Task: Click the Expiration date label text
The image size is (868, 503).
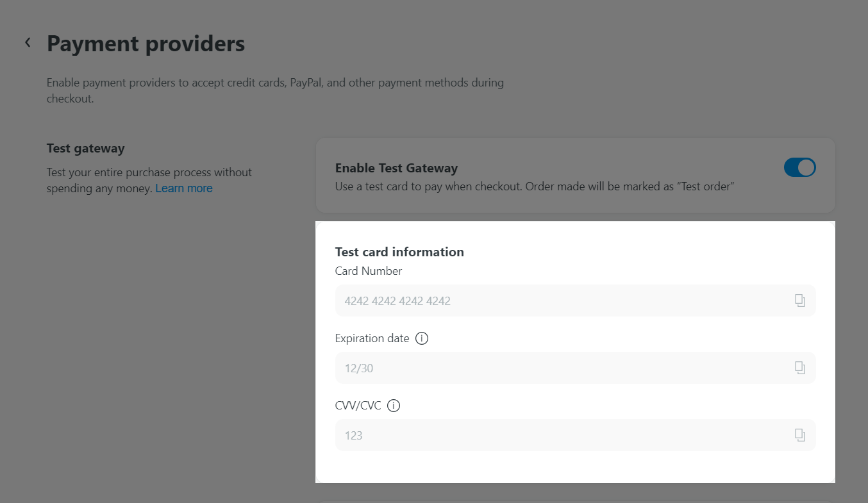Action: (x=372, y=338)
